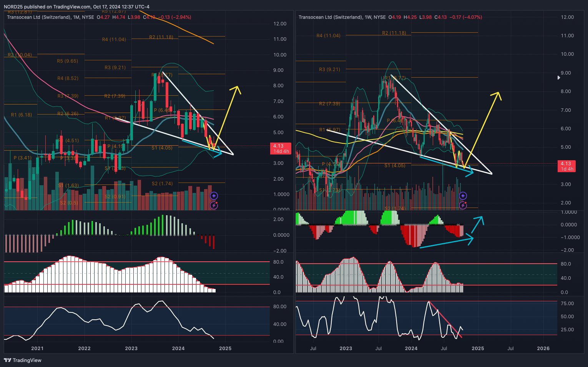Click R2 (11.18) label on the weekly chart

point(394,33)
